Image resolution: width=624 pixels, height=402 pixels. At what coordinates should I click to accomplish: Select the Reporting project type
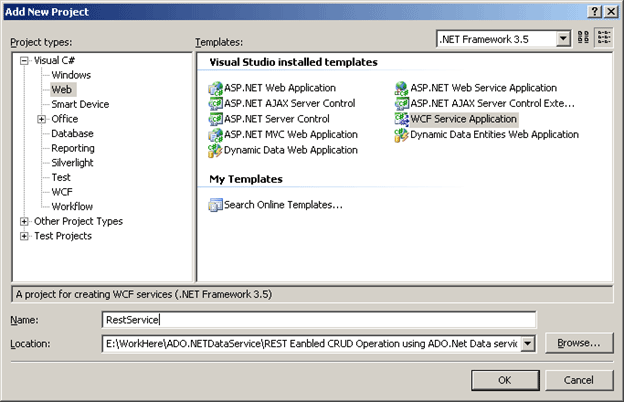click(73, 148)
